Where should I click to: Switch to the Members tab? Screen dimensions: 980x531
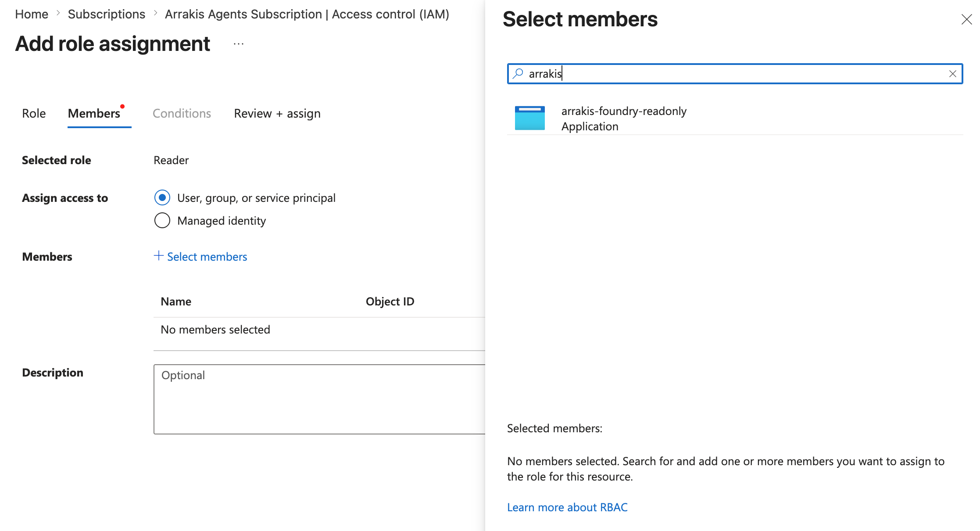pyautogui.click(x=94, y=113)
